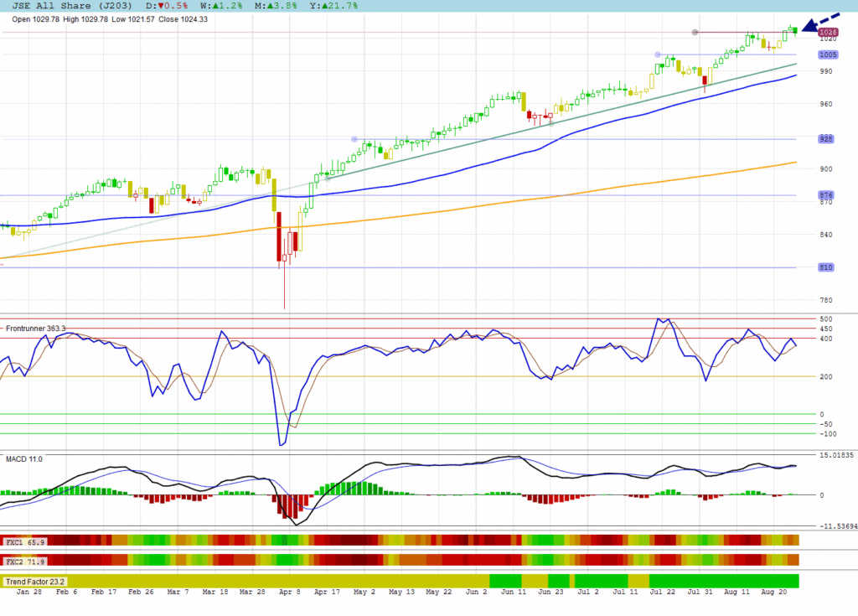Select the daily change D: 0.5% value

click(x=167, y=6)
